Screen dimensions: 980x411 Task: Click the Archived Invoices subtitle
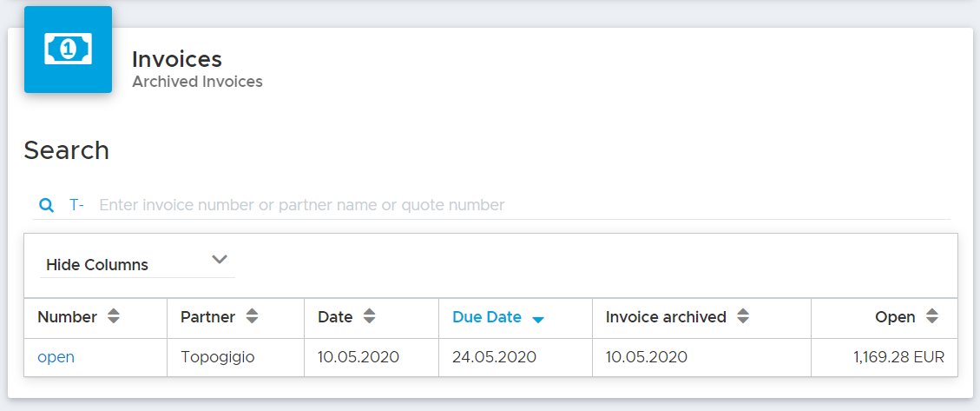198,82
